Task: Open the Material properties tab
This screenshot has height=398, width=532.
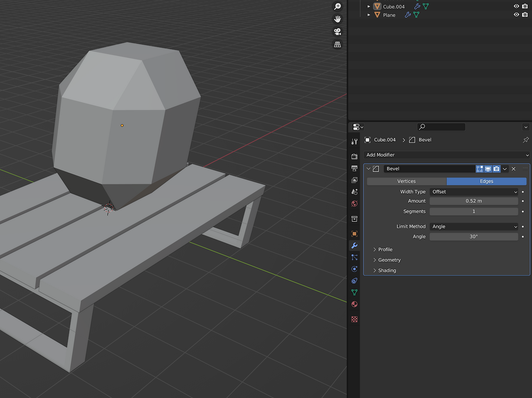Action: [355, 304]
